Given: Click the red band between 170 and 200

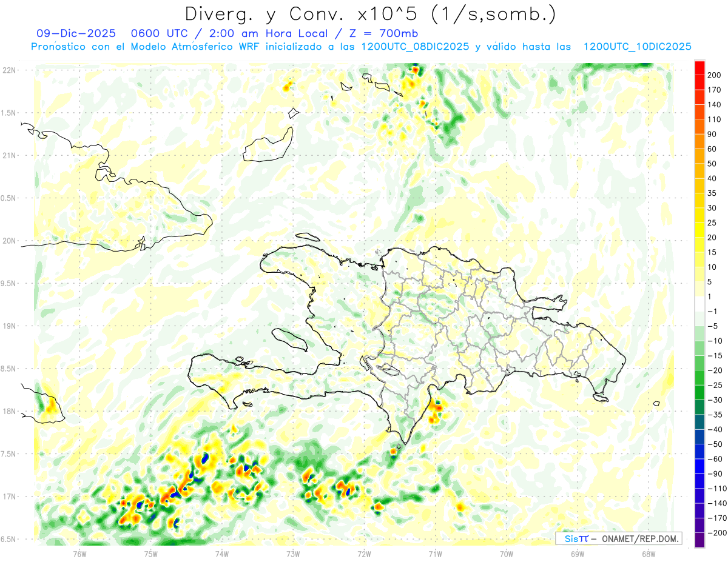Looking at the screenshot, I should (699, 82).
